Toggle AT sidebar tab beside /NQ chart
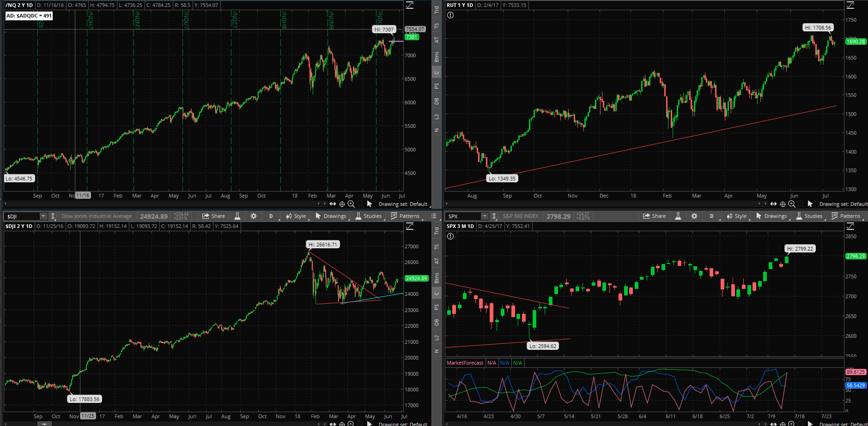This screenshot has height=426, width=868. pyautogui.click(x=437, y=40)
